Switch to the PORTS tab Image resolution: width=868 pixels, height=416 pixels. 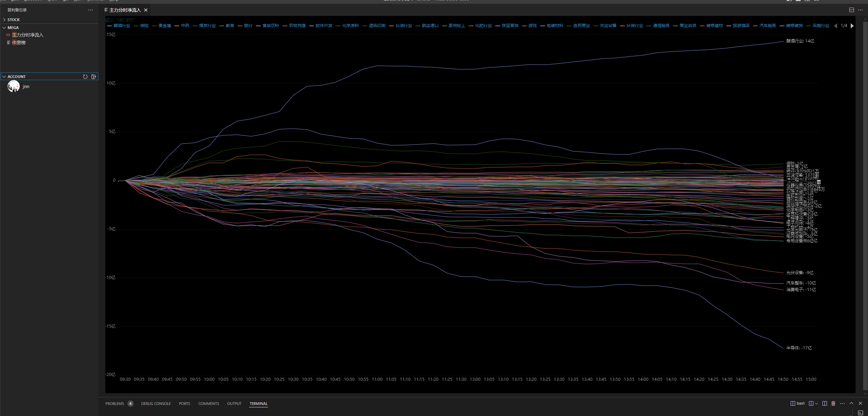[184, 404]
